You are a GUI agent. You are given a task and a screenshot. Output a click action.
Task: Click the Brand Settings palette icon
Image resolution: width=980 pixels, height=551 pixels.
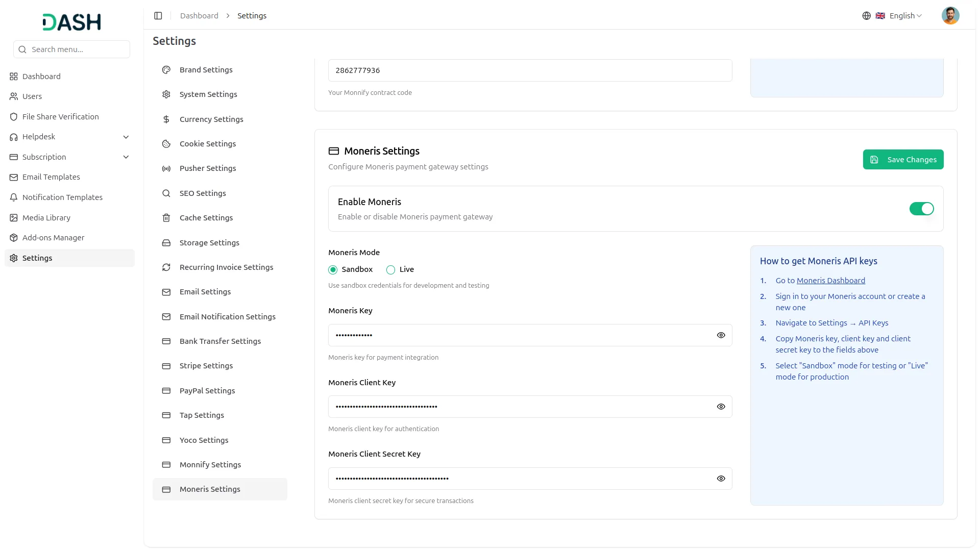166,70
